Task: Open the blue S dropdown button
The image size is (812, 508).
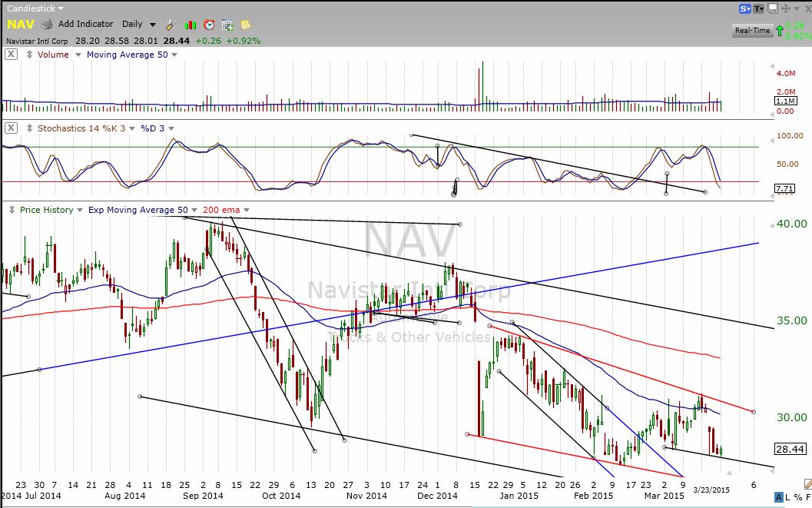Action: 744,8
